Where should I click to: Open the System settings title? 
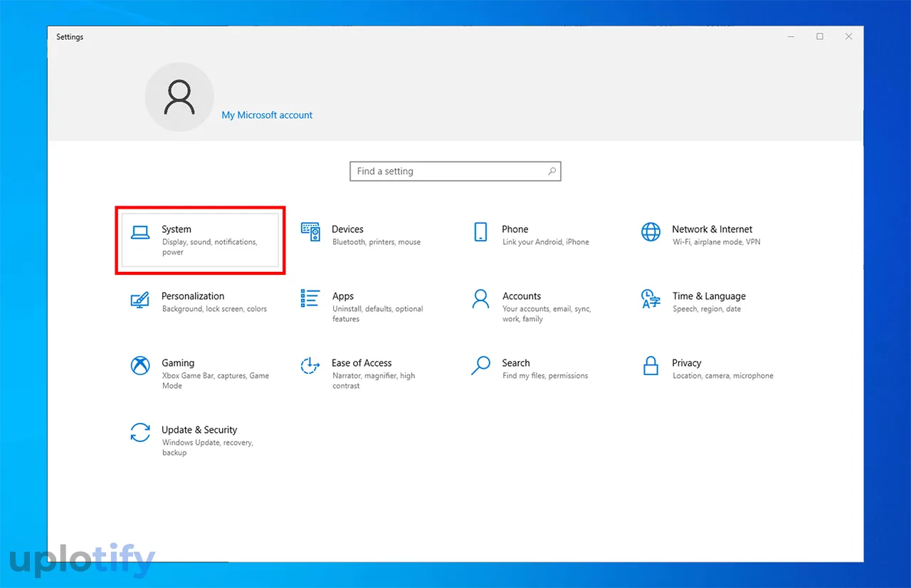tap(177, 229)
